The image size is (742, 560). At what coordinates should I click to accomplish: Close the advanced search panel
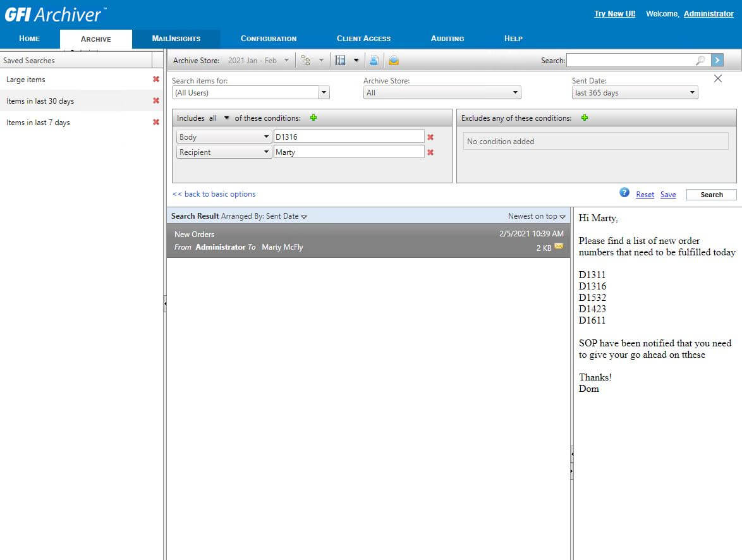[717, 79]
